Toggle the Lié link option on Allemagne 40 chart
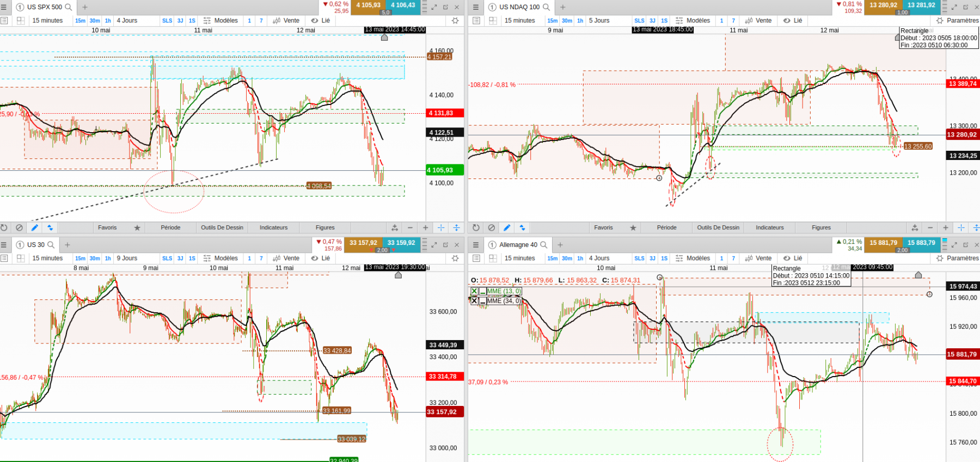Screen dimensions: 980x462 pos(793,258)
